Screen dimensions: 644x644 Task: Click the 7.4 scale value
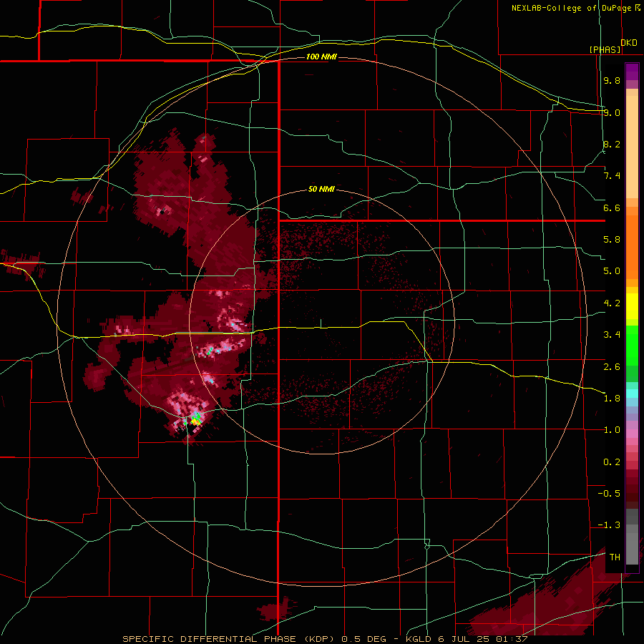612,176
